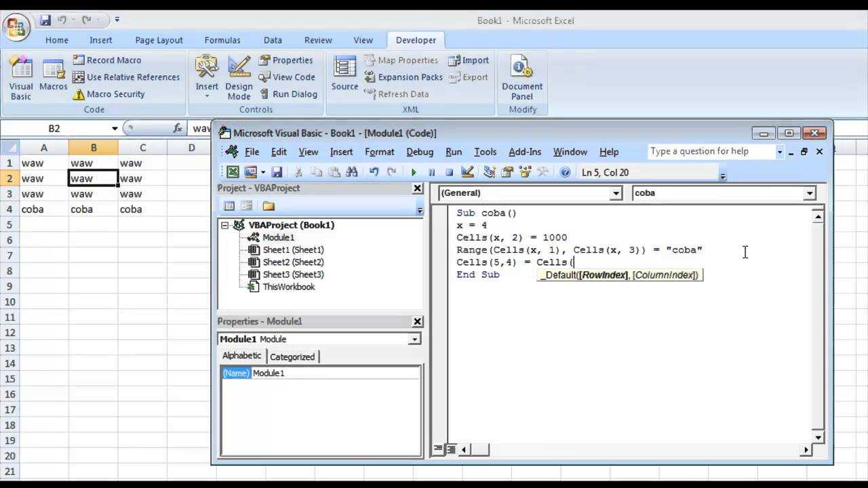Open the Insert controls dropdown

(x=207, y=78)
